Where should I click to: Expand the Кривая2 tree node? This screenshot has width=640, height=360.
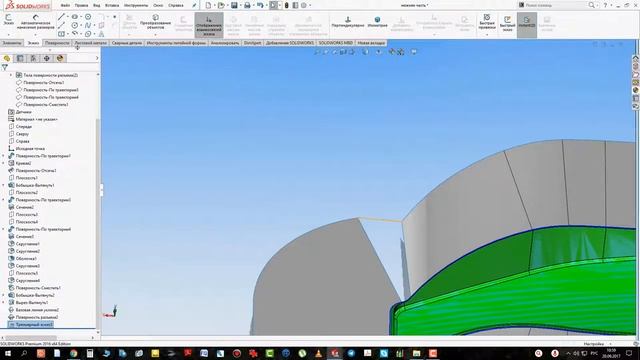click(4, 163)
